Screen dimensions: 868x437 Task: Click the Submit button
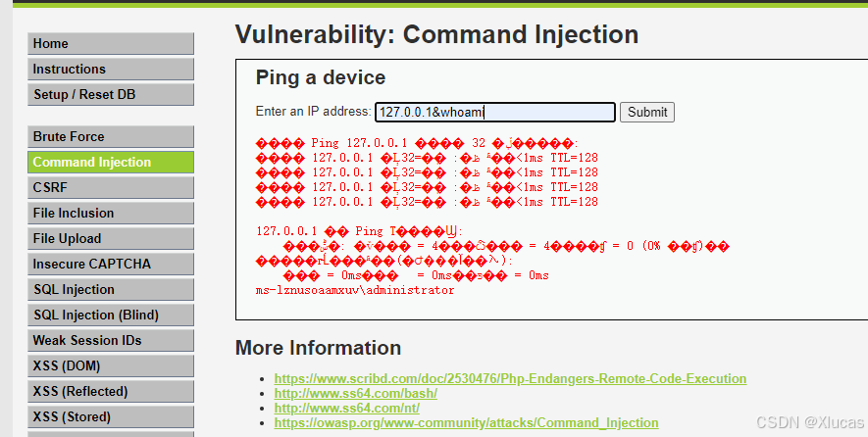point(647,112)
